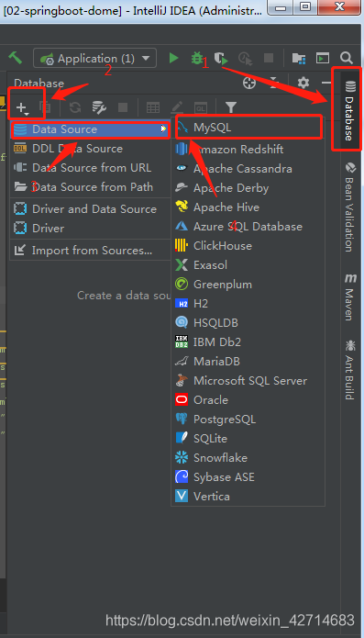Select Driver and Data Source entry

tap(90, 208)
